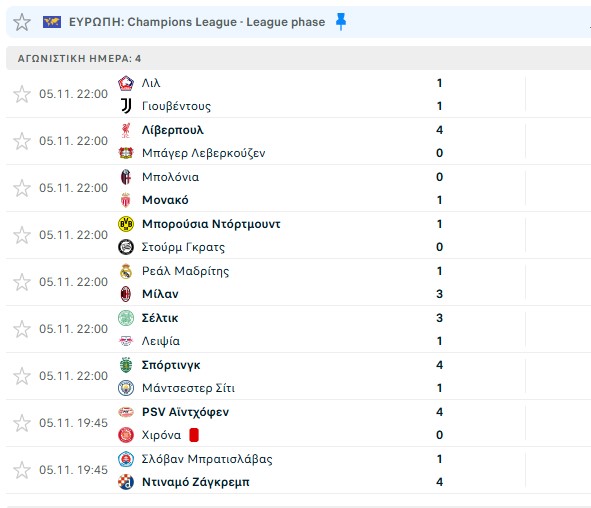Viewport: 591px width, 508px height.
Task: Click the Borussia Dortmund BVB logo
Action: click(126, 224)
